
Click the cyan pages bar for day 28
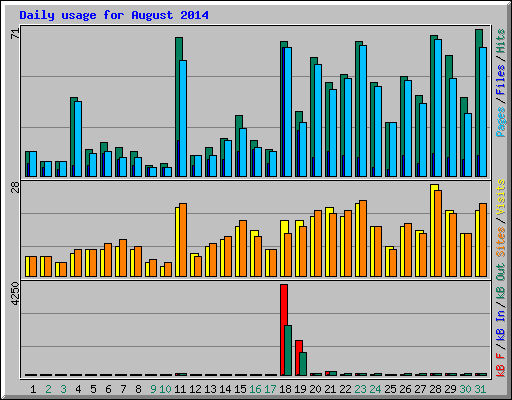tap(438, 108)
